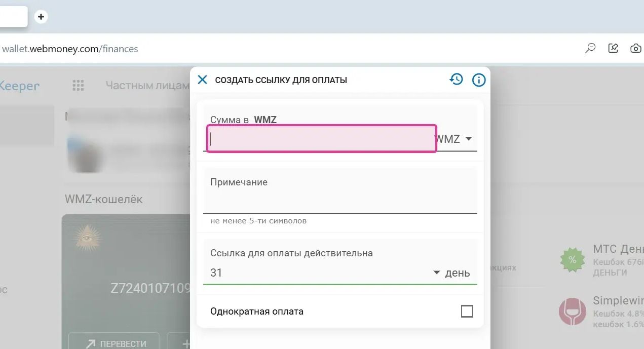The height and width of the screenshot is (349, 644).
Task: Enable the Однократная оплата checkbox
Action: click(467, 311)
